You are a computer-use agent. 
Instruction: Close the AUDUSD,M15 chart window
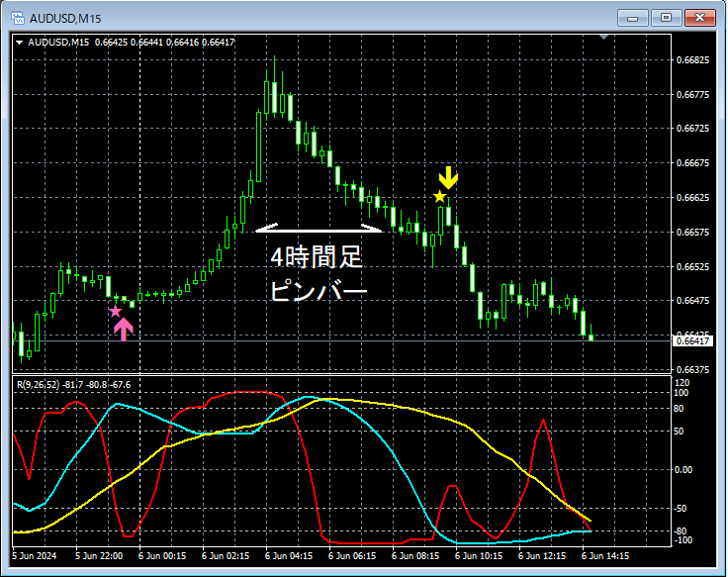(x=699, y=18)
